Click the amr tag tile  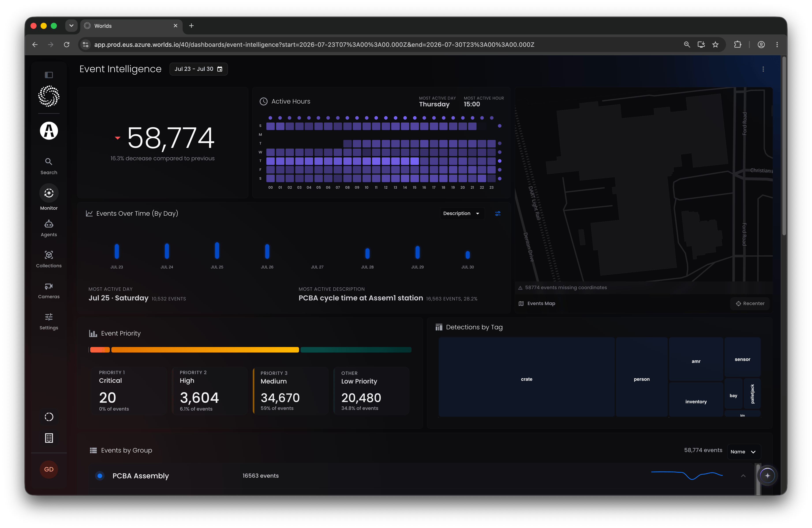[696, 359]
